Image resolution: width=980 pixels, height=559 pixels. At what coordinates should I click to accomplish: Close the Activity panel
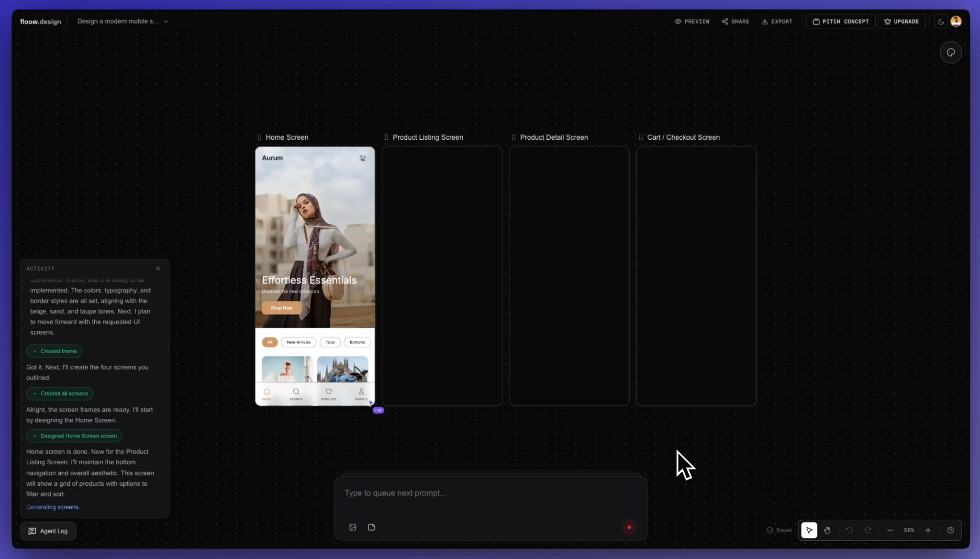point(158,268)
